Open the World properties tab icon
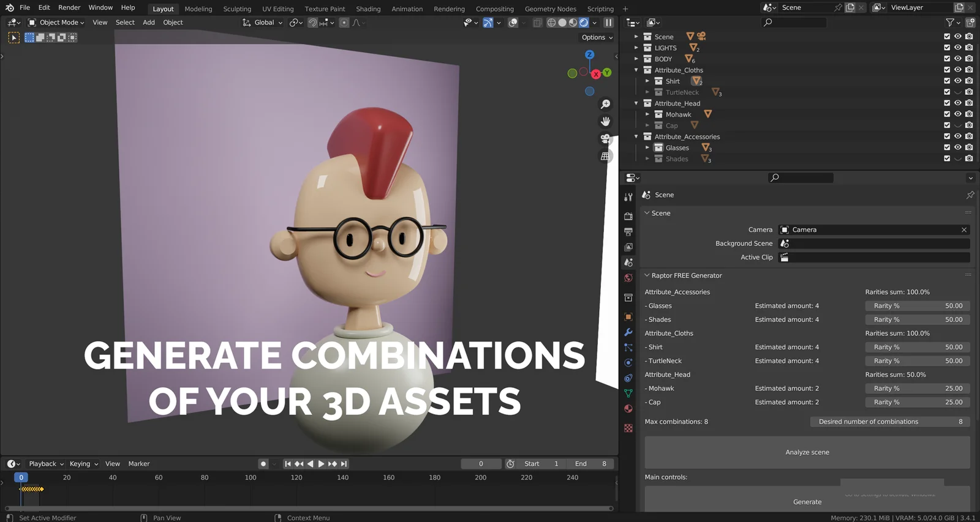 (628, 278)
